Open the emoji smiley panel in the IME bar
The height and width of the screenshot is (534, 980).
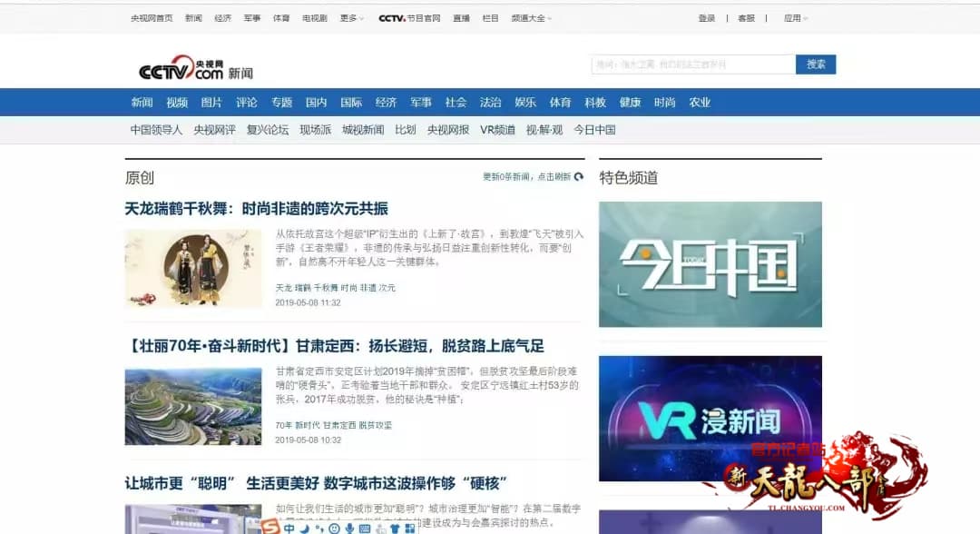pyautogui.click(x=334, y=529)
